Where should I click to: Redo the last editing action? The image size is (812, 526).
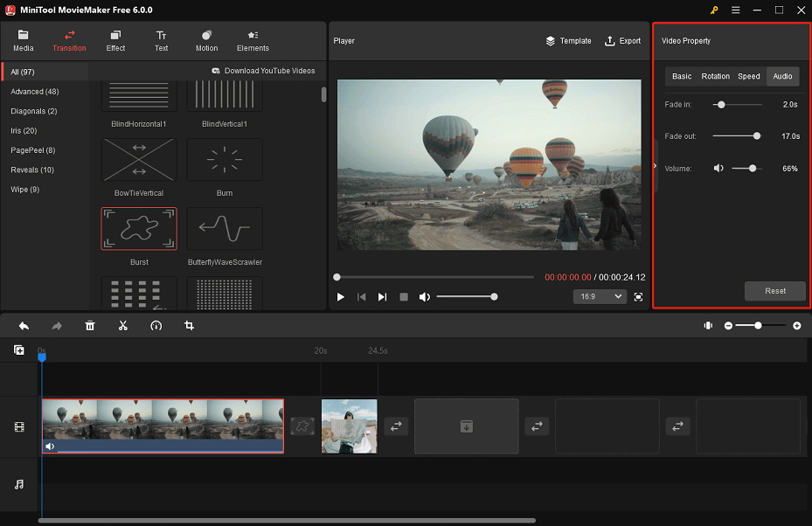tap(56, 325)
